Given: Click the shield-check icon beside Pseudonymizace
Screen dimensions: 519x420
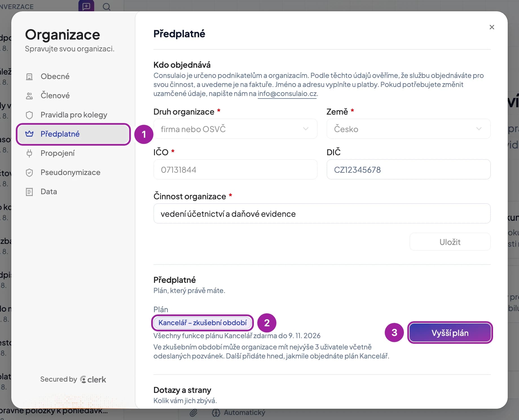Looking at the screenshot, I should click(x=29, y=172).
